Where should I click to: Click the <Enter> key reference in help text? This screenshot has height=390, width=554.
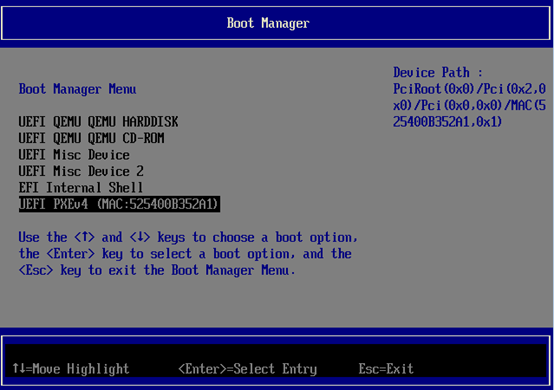[71, 254]
